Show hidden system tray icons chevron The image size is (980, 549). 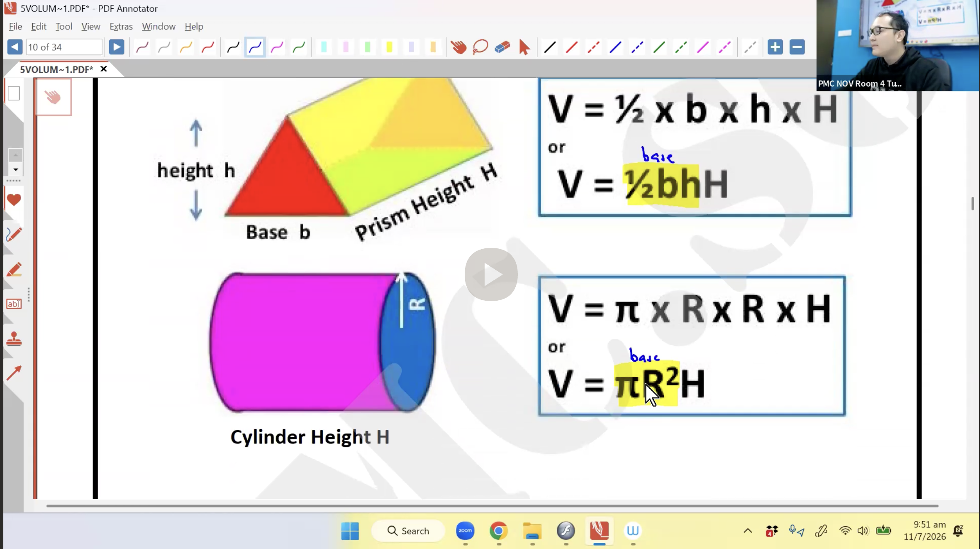click(x=748, y=531)
